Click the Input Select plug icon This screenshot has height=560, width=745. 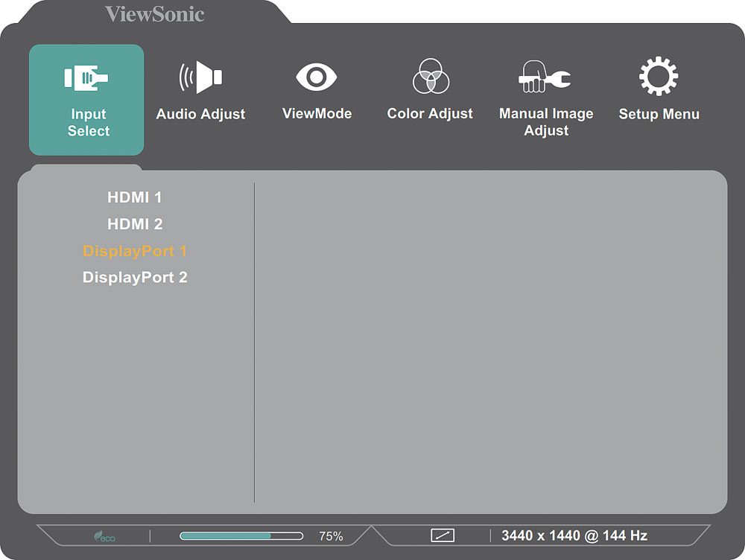click(86, 77)
